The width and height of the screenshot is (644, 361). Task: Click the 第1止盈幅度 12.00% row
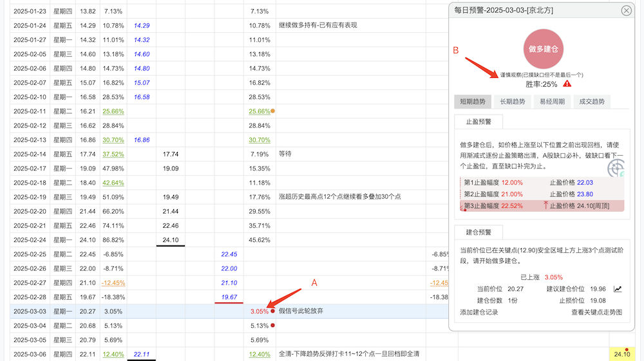click(542, 183)
